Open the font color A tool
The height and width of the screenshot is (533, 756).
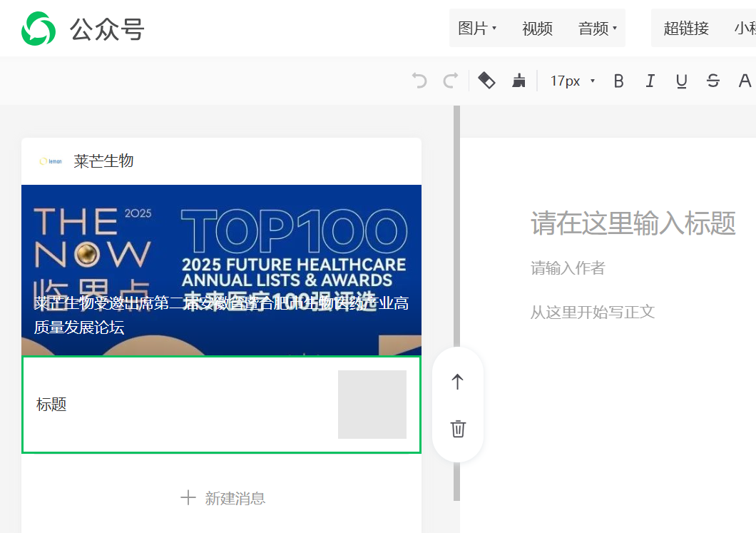(x=745, y=81)
